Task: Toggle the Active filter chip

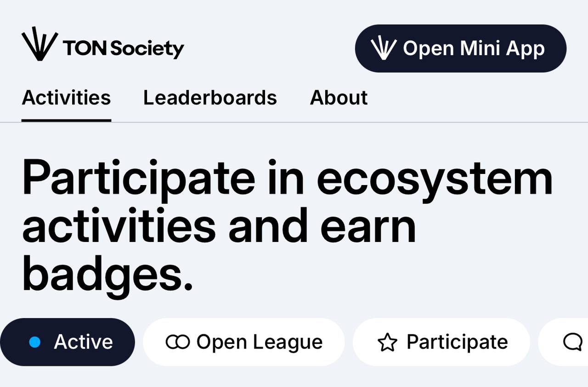Action: (x=67, y=342)
